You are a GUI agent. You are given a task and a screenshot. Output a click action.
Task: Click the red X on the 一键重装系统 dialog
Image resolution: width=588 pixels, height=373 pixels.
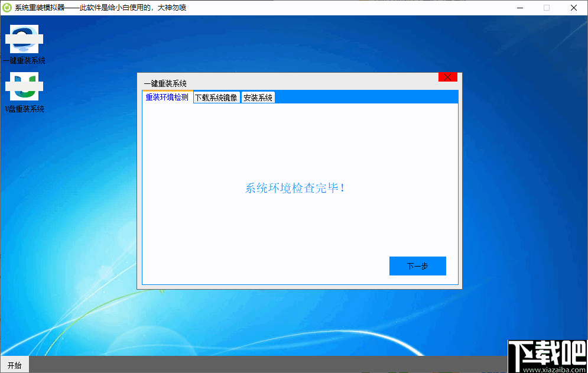(x=447, y=76)
